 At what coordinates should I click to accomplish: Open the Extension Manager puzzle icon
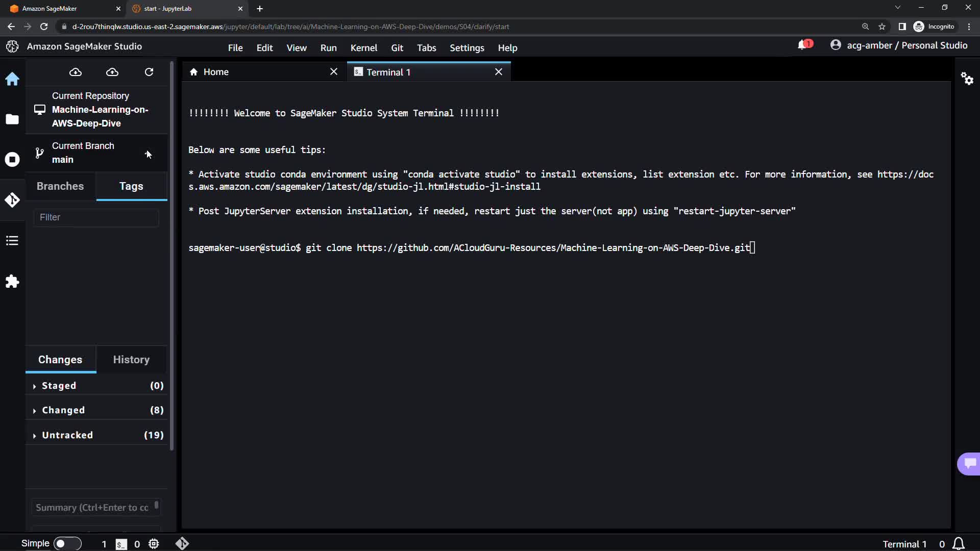pyautogui.click(x=12, y=282)
